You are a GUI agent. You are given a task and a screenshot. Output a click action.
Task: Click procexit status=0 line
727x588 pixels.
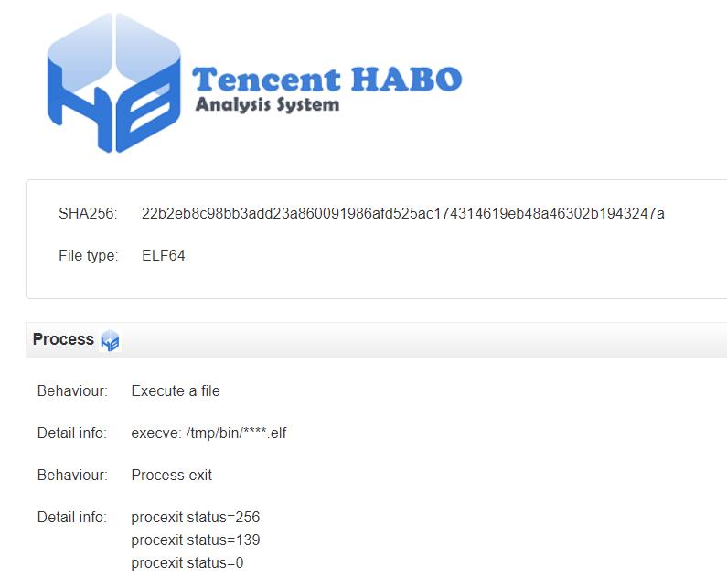tap(187, 562)
